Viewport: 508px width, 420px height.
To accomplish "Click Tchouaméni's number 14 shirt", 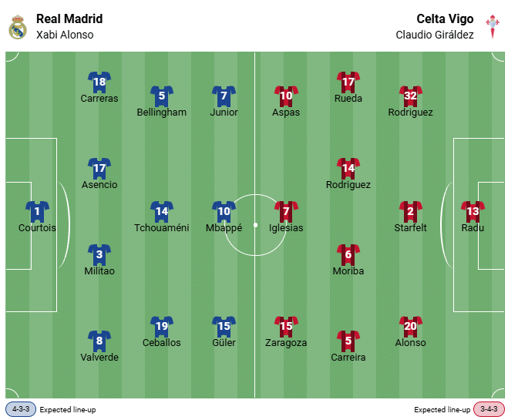I will point(161,211).
